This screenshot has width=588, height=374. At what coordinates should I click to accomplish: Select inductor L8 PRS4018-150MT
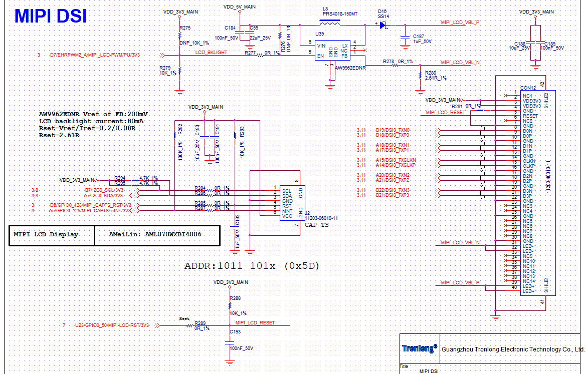[x=330, y=24]
